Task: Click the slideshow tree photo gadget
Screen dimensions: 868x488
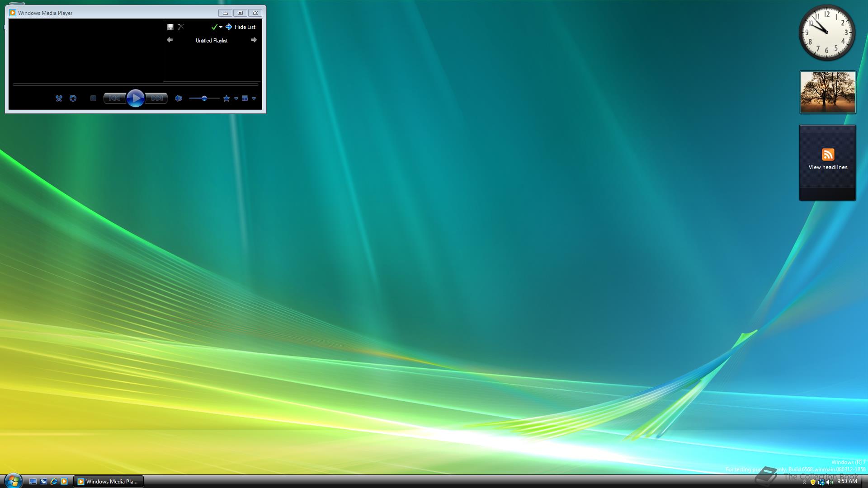Action: coord(827,92)
